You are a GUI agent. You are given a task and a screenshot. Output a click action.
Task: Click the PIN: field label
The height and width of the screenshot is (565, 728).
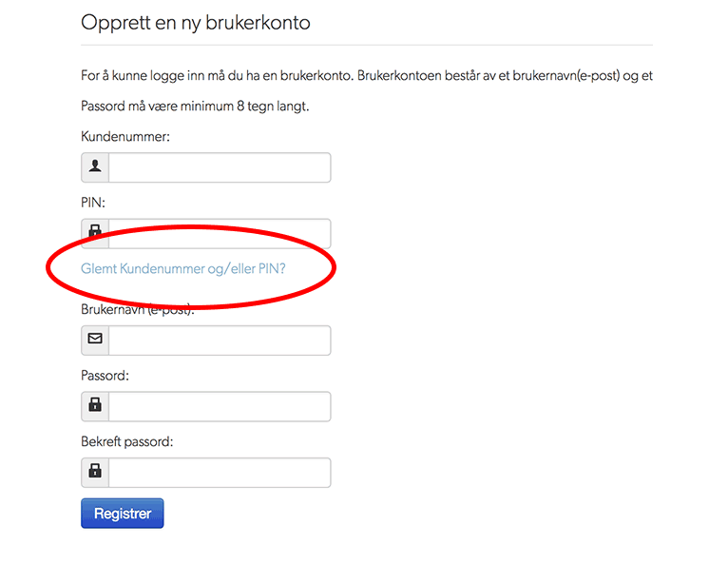click(x=93, y=203)
